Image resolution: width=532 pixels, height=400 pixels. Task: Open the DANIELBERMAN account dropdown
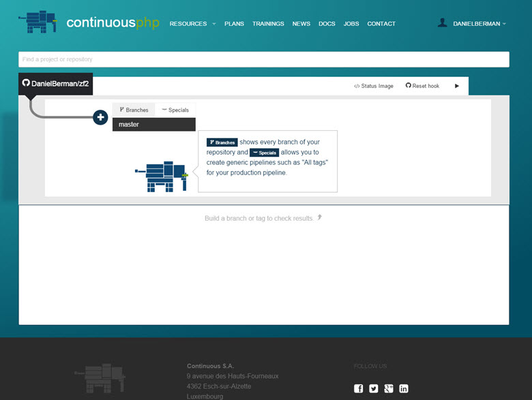[x=479, y=24]
